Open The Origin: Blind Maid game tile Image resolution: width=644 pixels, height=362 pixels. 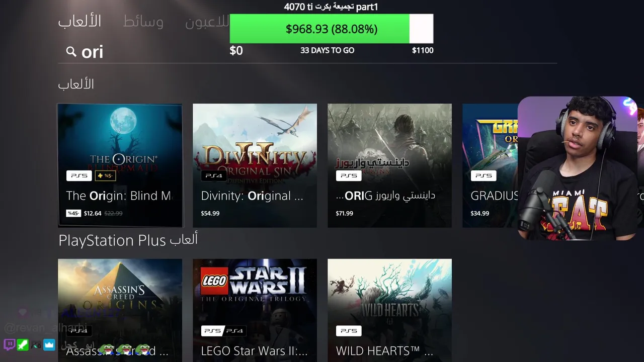(x=120, y=165)
